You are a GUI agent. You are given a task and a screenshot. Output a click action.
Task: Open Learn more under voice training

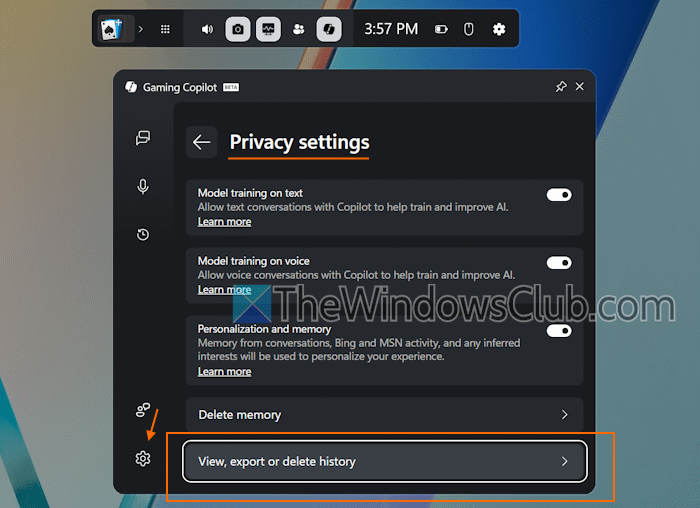(x=225, y=290)
